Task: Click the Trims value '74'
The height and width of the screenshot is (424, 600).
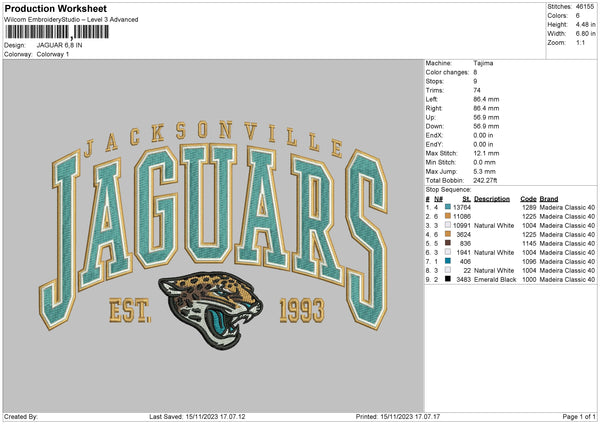Action: [477, 90]
